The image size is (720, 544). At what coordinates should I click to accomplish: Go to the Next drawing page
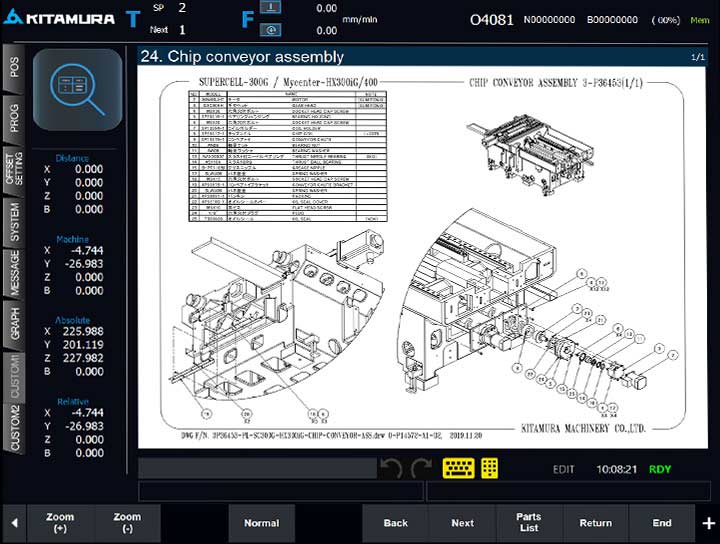point(462,523)
